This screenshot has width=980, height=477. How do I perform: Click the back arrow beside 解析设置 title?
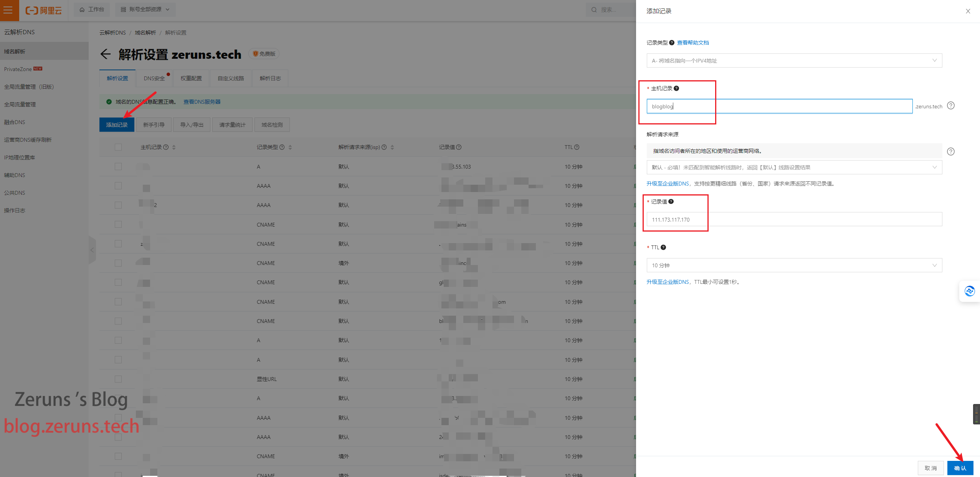coord(106,54)
